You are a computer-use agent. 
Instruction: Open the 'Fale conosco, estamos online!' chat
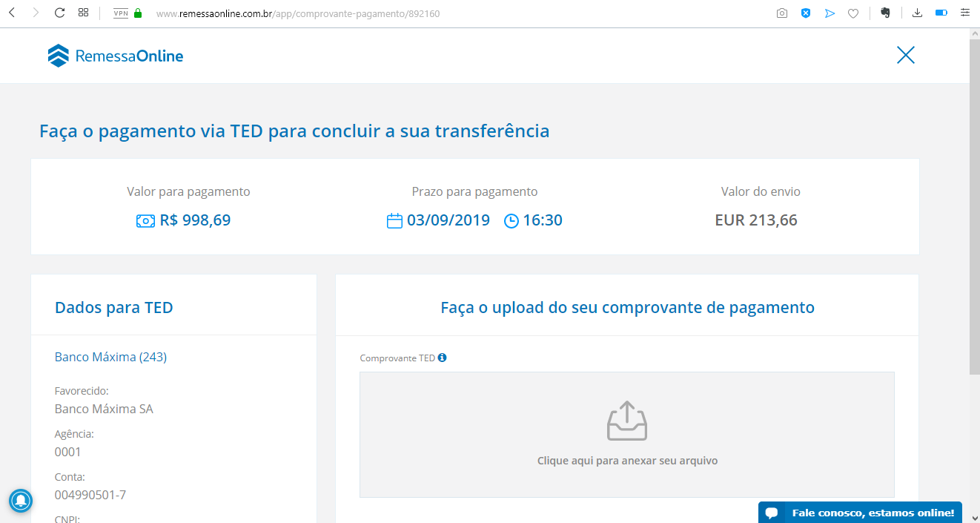click(x=860, y=513)
